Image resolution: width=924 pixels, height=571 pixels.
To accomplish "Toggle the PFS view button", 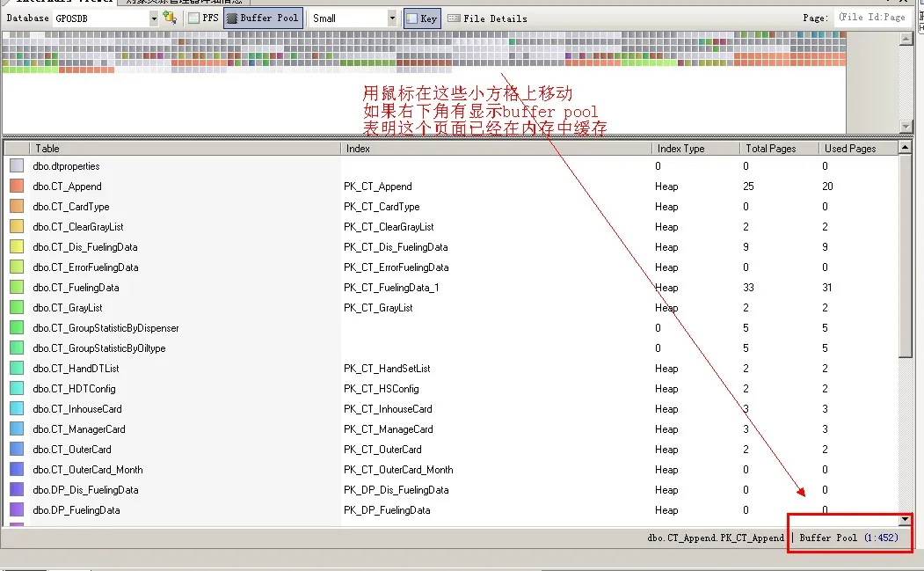I will pyautogui.click(x=204, y=18).
